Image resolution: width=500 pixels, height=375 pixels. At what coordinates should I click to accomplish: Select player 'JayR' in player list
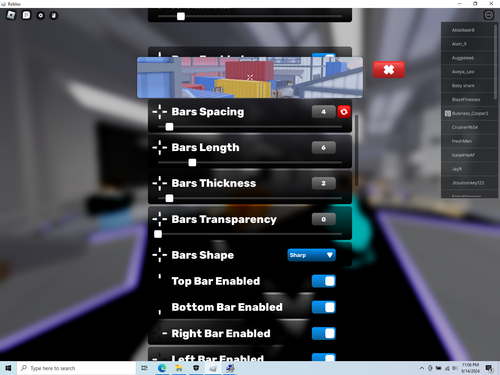coord(468,169)
